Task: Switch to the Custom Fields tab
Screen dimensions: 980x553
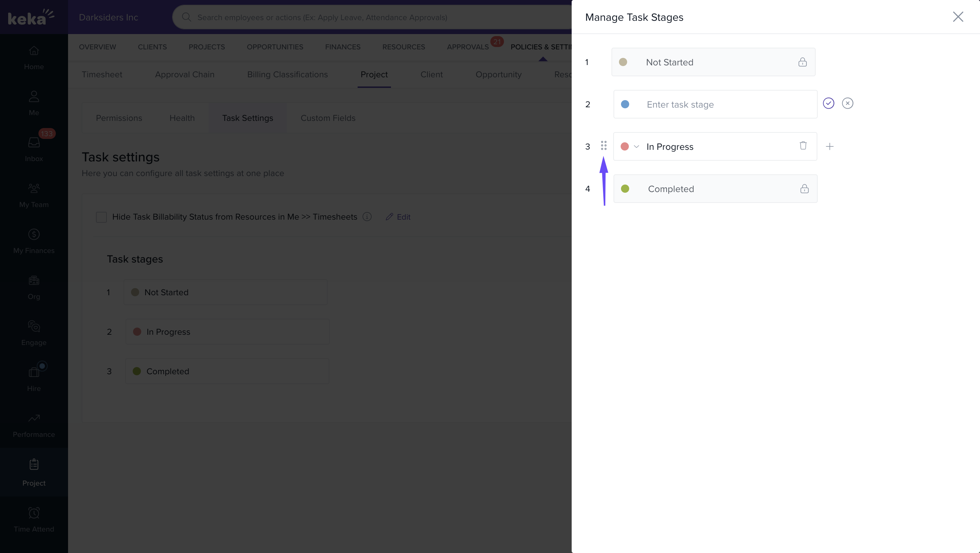Action: [328, 118]
